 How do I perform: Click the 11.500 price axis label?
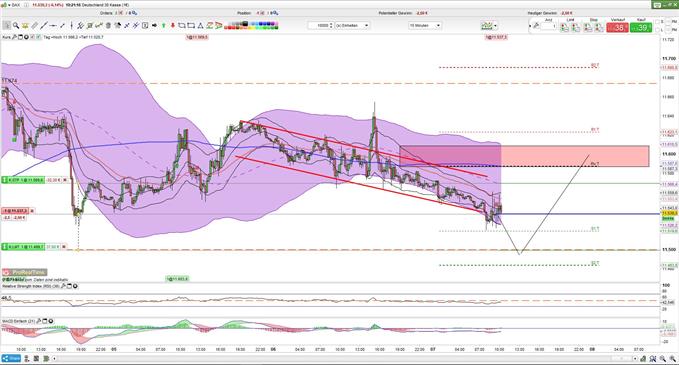(x=669, y=250)
